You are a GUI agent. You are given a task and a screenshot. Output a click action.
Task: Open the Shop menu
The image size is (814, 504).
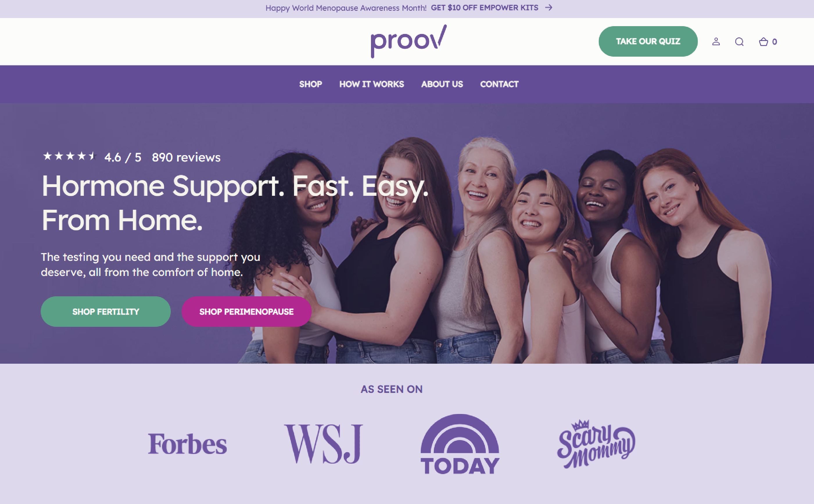pyautogui.click(x=311, y=84)
